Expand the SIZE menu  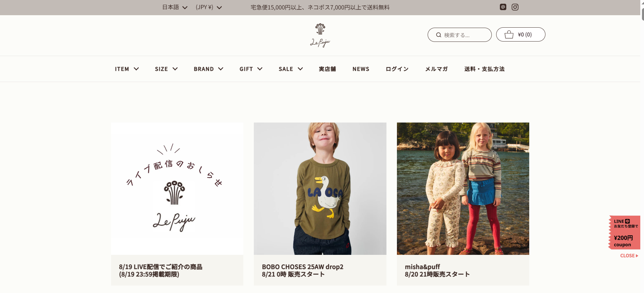(x=166, y=69)
